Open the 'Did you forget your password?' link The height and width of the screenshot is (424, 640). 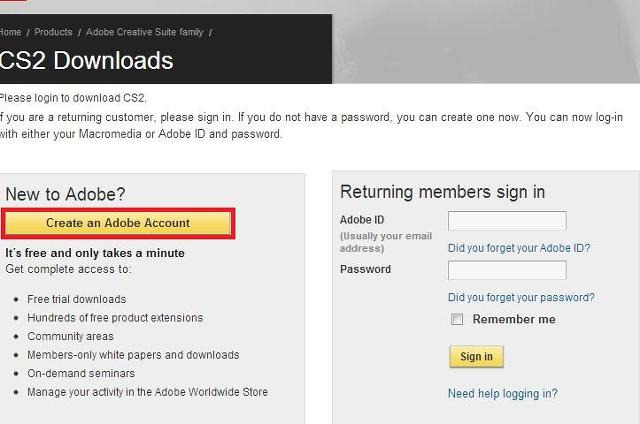521,297
